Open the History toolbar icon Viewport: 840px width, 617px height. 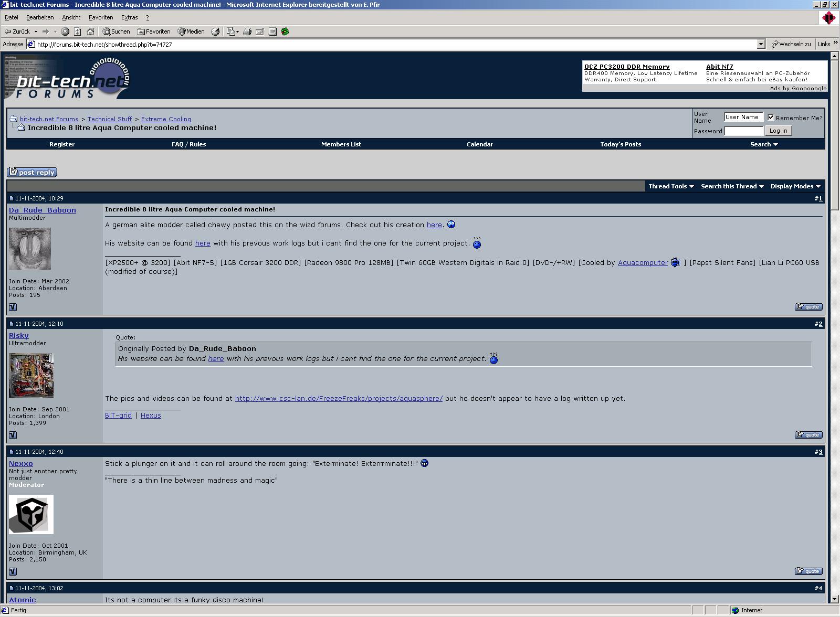[x=215, y=31]
